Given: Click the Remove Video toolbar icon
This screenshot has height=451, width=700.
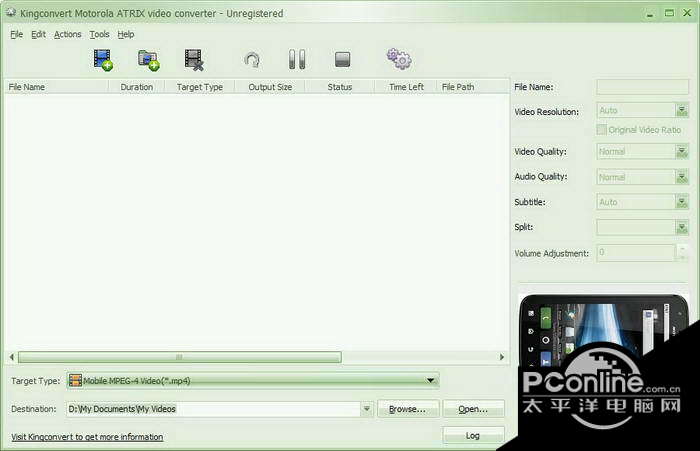Looking at the screenshot, I should click(194, 60).
